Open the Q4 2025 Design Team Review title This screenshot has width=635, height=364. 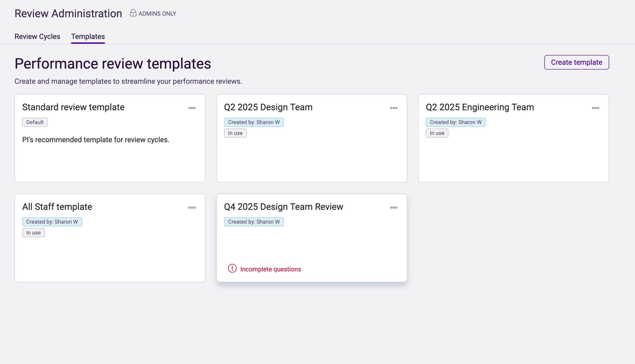pos(283,207)
